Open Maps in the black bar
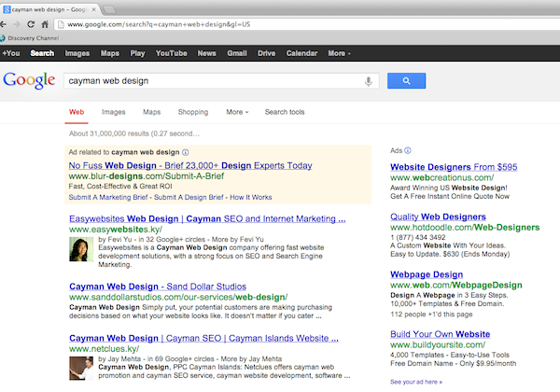Image resolution: width=560 pixels, height=392 pixels. pos(109,53)
